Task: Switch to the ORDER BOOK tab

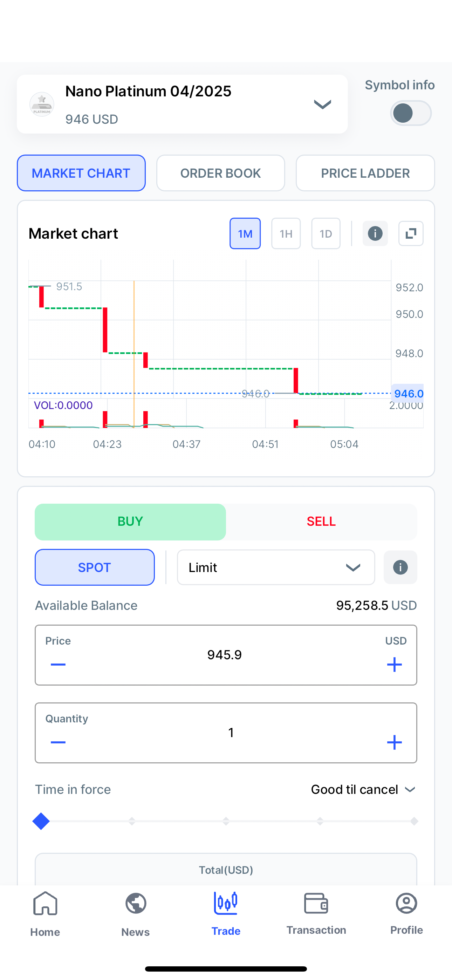Action: [221, 173]
